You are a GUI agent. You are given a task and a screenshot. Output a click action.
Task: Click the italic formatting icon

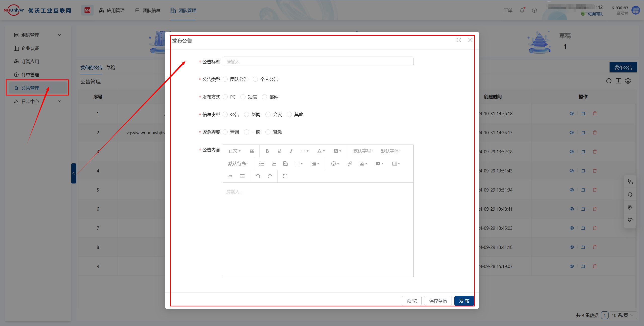pos(291,151)
